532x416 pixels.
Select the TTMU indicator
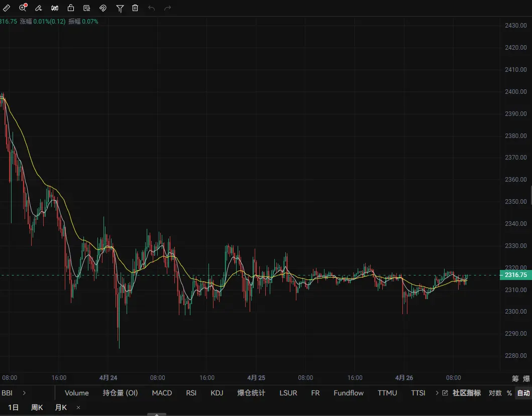(387, 393)
